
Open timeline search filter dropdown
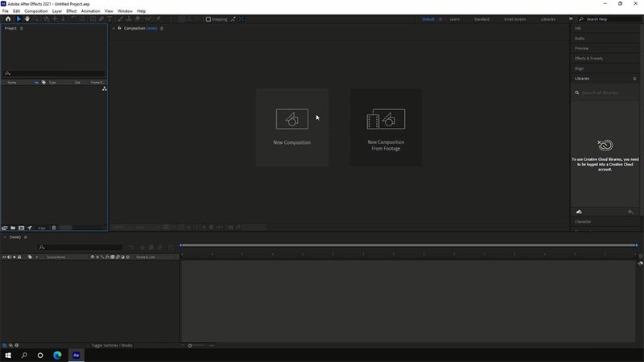42,247
